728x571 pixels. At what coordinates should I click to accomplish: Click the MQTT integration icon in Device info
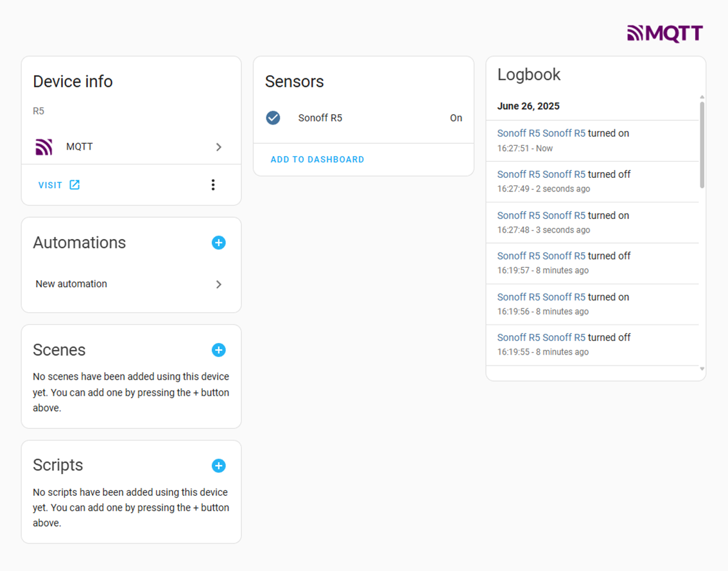[44, 147]
